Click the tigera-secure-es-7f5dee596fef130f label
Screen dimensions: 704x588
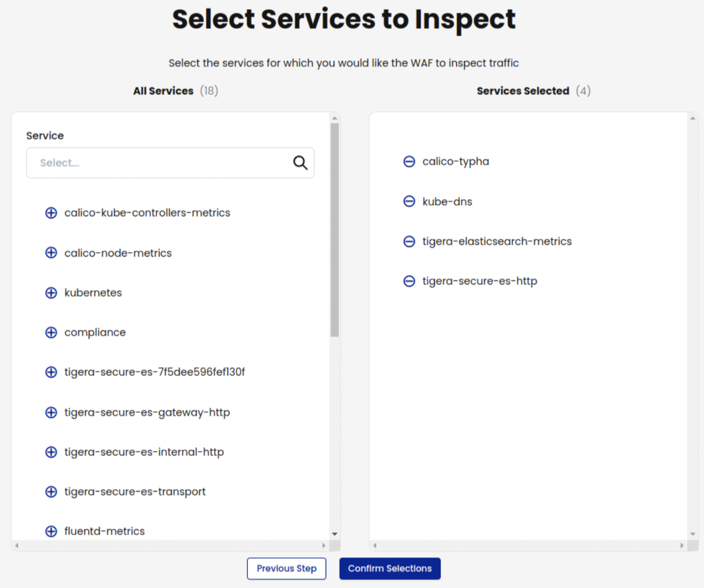coord(155,372)
